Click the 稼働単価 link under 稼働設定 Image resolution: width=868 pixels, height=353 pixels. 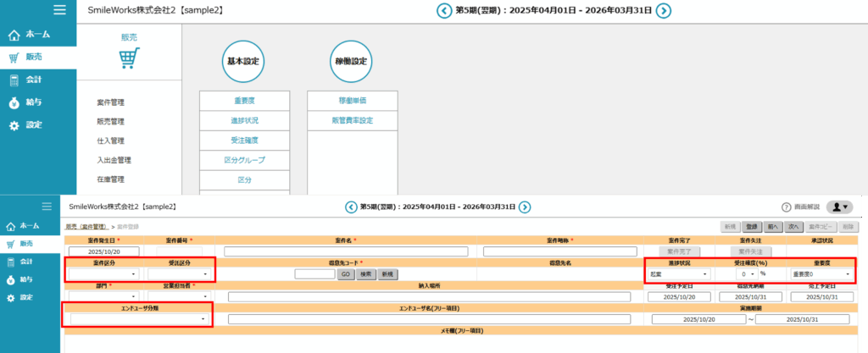(352, 101)
